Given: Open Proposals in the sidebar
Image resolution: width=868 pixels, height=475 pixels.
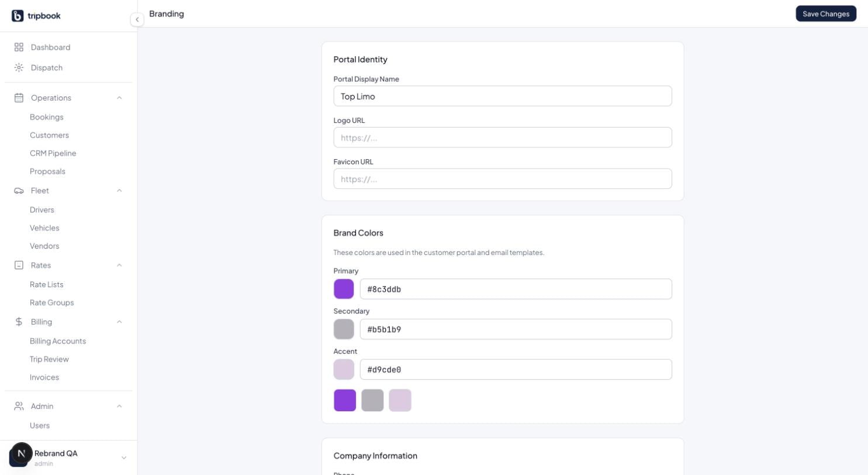Looking at the screenshot, I should pos(47,171).
